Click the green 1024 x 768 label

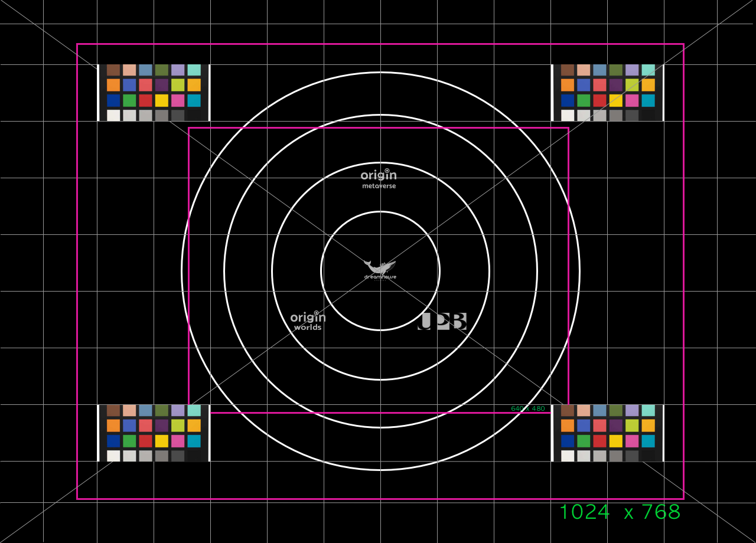[x=620, y=512]
